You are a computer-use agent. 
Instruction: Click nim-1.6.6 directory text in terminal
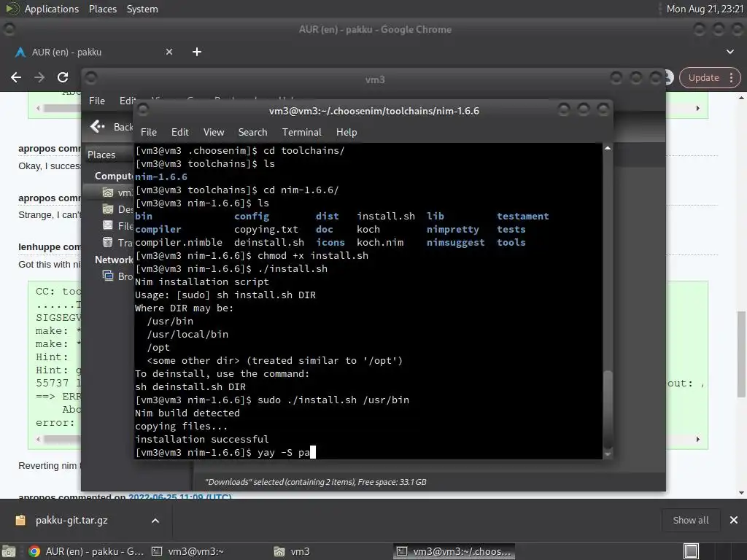pos(161,177)
